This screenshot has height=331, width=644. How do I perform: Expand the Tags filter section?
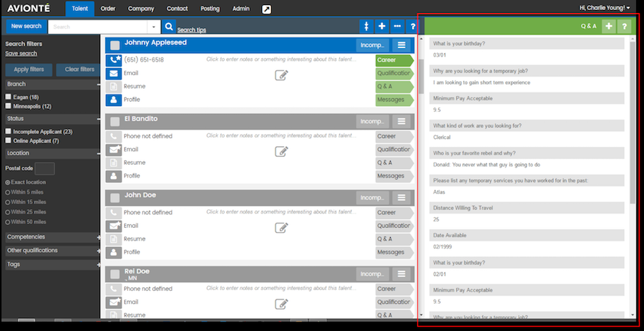pos(99,265)
